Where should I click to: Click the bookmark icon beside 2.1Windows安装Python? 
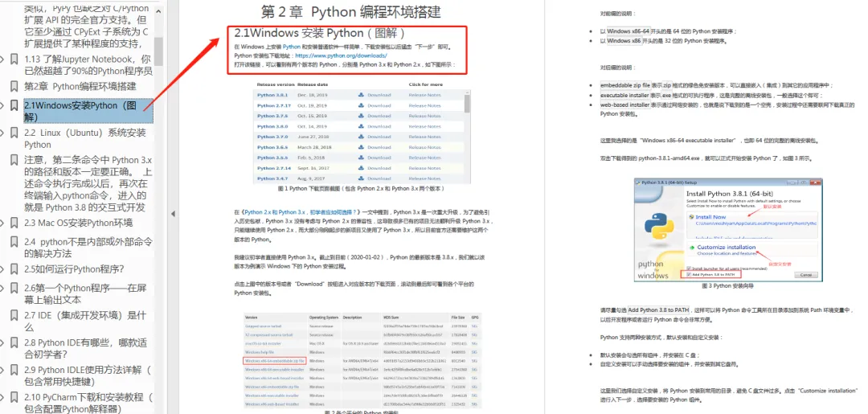pos(14,105)
